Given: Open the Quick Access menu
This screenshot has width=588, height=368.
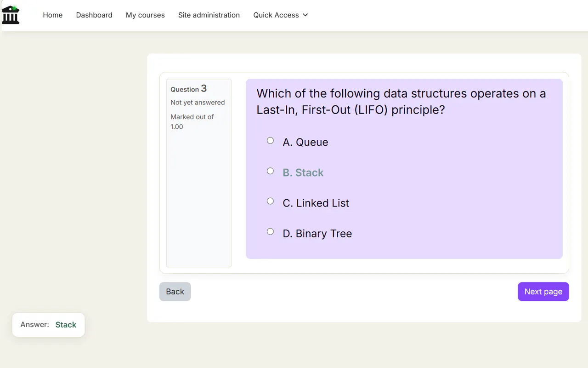Looking at the screenshot, I should coord(281,15).
